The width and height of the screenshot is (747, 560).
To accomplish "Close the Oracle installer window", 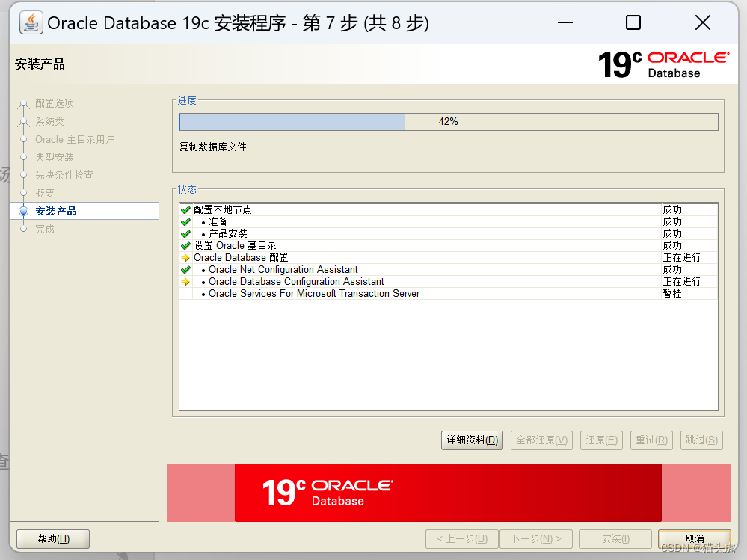I will (x=703, y=22).
